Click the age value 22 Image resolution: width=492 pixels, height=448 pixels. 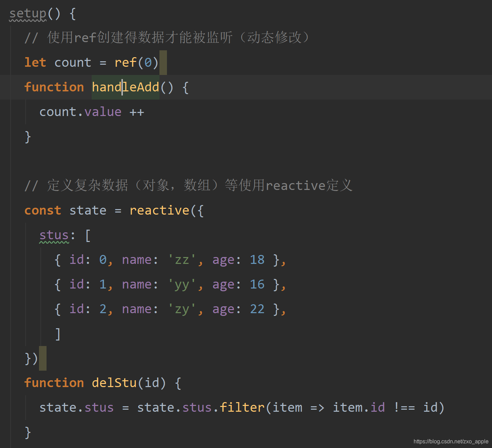point(257,309)
